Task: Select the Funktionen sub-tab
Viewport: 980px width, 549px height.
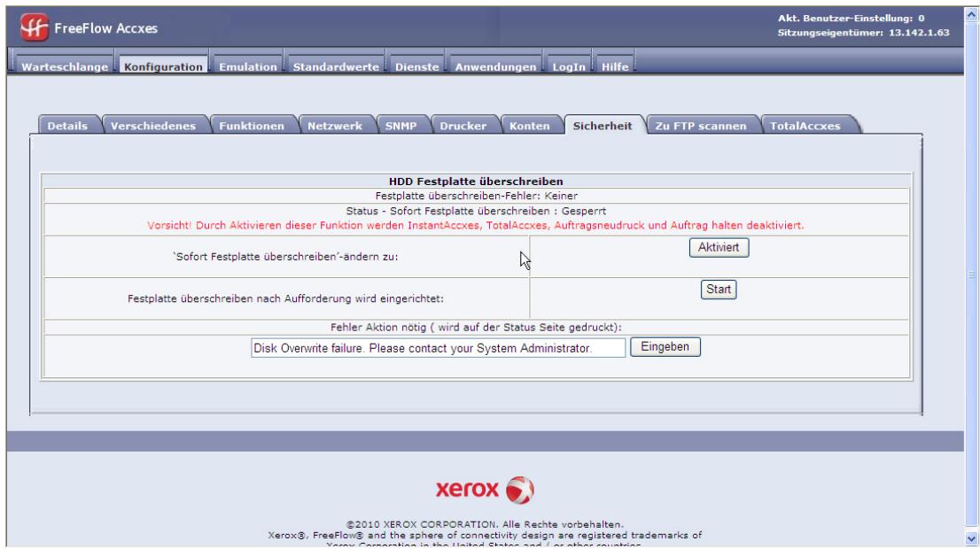Action: pos(252,126)
